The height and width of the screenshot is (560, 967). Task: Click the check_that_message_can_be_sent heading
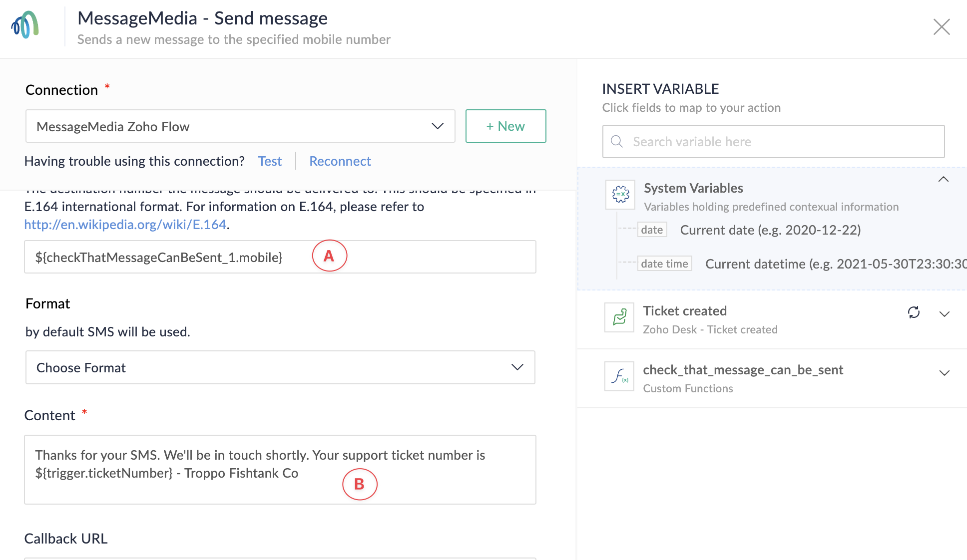[743, 370]
